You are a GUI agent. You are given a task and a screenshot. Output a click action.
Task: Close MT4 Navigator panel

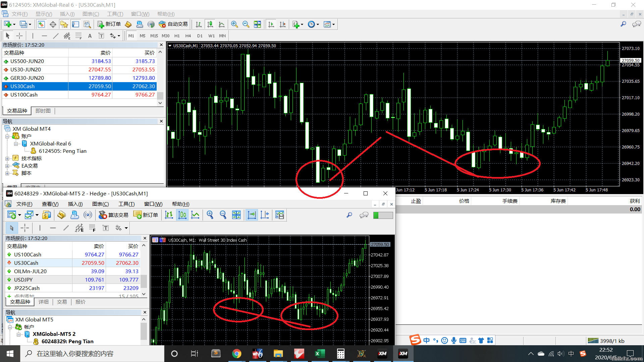(x=161, y=121)
